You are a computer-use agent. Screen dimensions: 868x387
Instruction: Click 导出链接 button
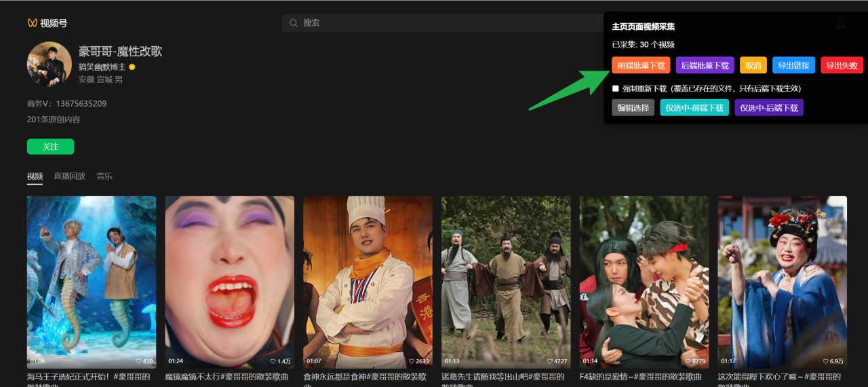[793, 65]
